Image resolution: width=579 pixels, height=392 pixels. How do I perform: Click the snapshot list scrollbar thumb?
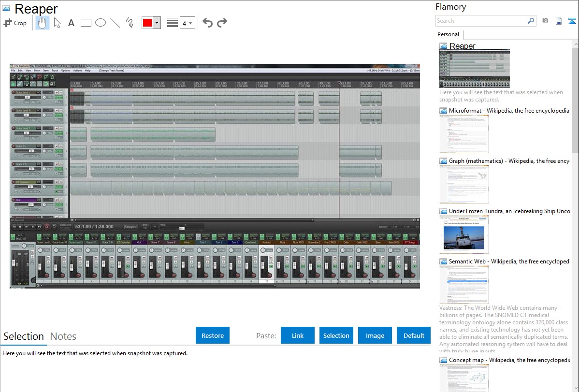(x=576, y=100)
